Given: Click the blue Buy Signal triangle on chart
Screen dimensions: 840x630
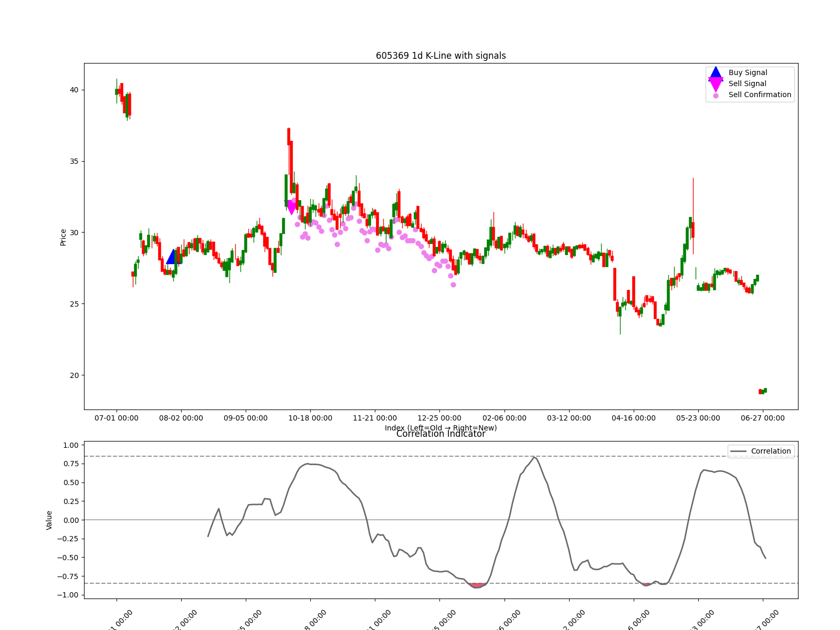Looking at the screenshot, I should pyautogui.click(x=173, y=257).
